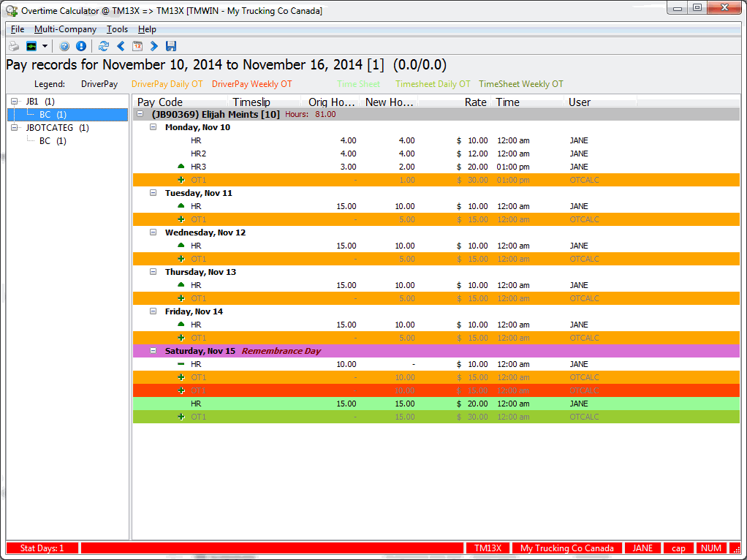Viewport: 747px width, 560px height.
Task: Collapse the JBOTCATEG tree node
Action: point(15,128)
